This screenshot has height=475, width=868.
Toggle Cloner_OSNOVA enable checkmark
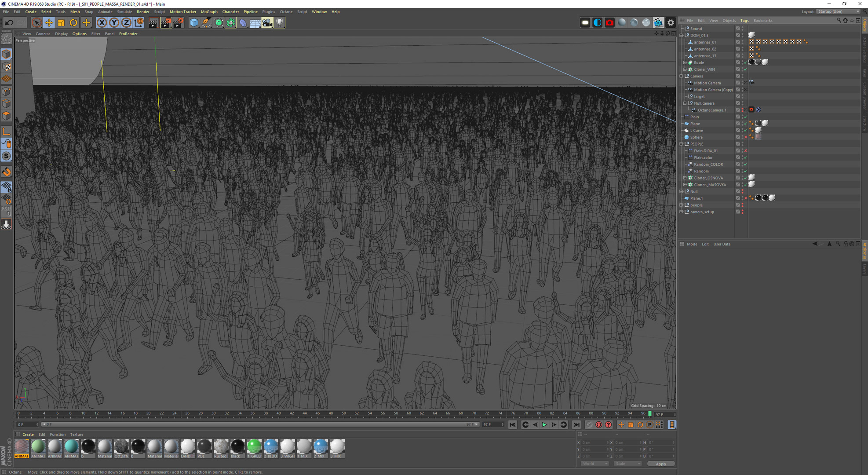pos(746,178)
